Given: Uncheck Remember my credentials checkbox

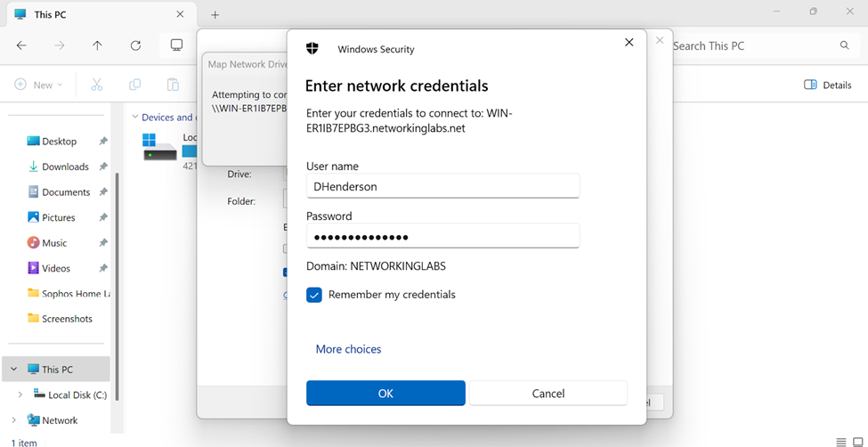Looking at the screenshot, I should point(314,295).
